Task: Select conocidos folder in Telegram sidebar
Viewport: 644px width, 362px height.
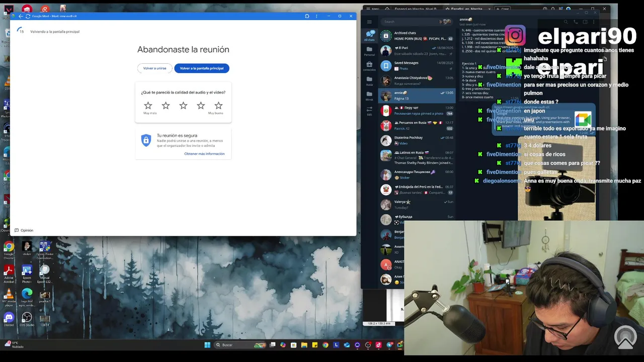Action: [369, 66]
